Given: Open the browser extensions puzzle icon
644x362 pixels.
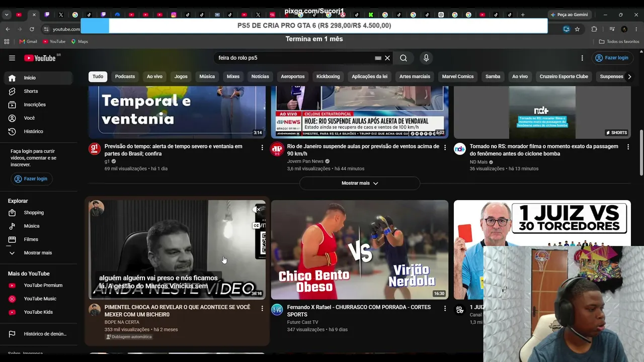Looking at the screenshot, I should (594, 29).
